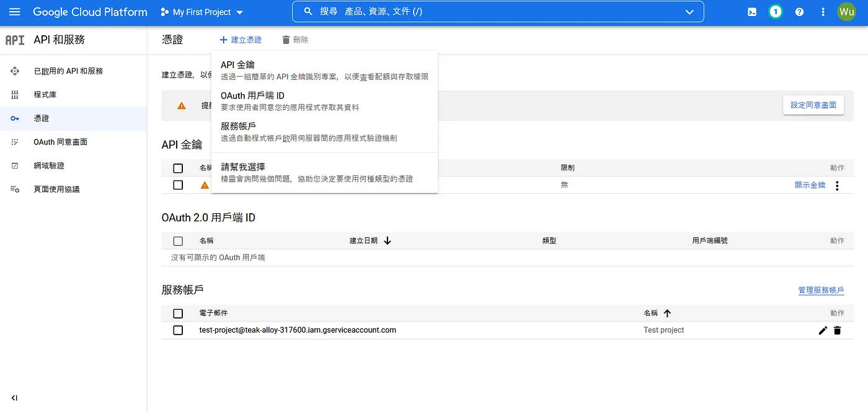Choose 服務帳戶 from the create menu
The image size is (868, 412).
(x=324, y=131)
